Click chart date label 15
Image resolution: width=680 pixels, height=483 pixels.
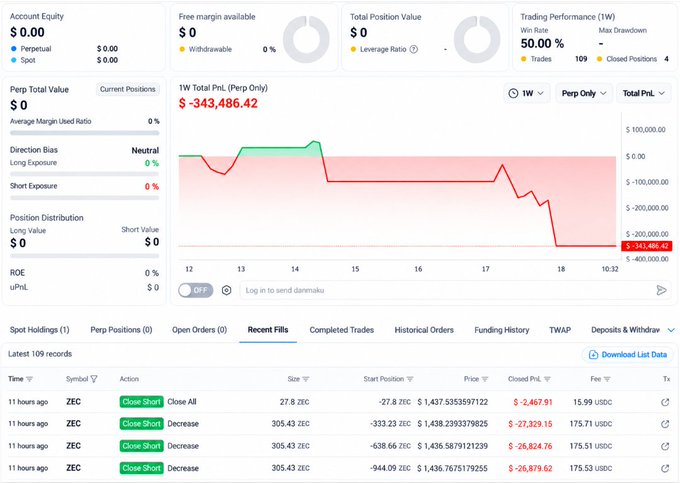tap(355, 269)
